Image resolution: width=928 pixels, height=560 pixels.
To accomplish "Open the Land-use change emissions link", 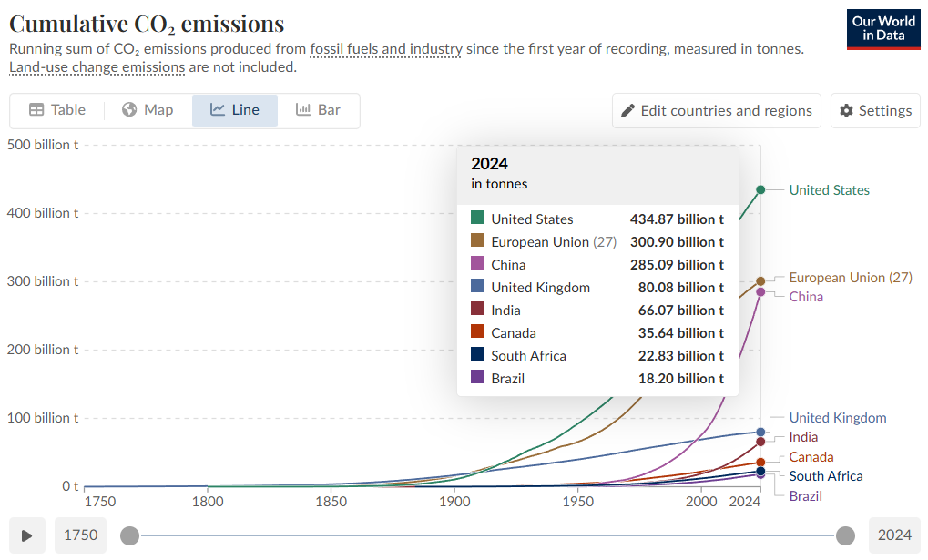I will click(97, 67).
